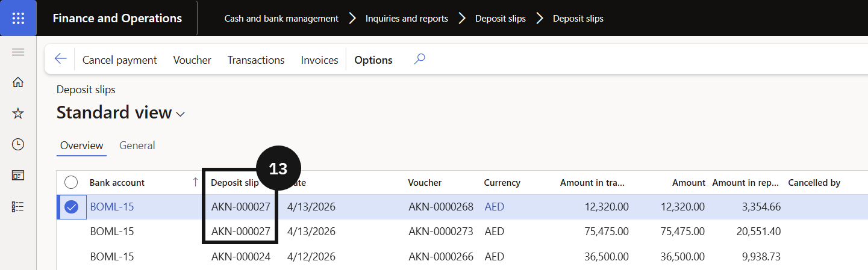
Task: Open the Voucher action
Action: (x=192, y=60)
